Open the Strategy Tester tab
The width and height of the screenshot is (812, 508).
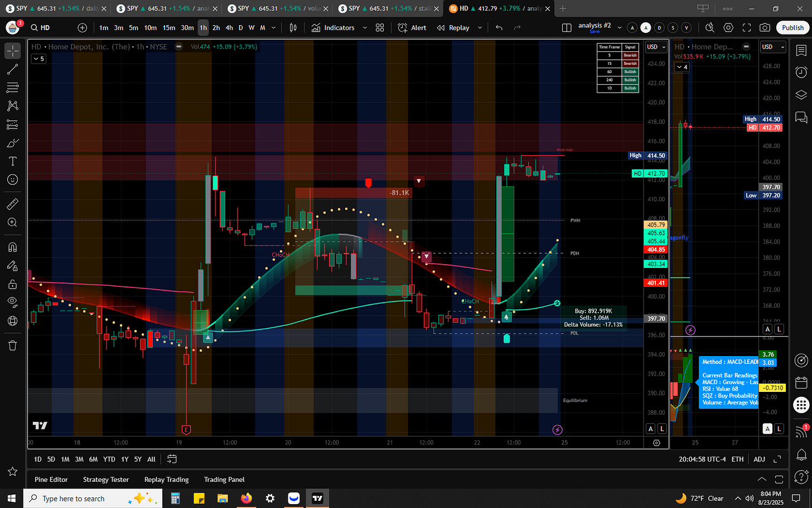point(106,480)
